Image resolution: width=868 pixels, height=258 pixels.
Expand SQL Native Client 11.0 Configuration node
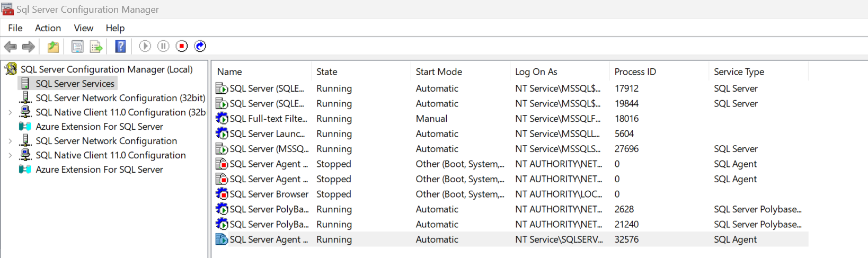coord(10,155)
